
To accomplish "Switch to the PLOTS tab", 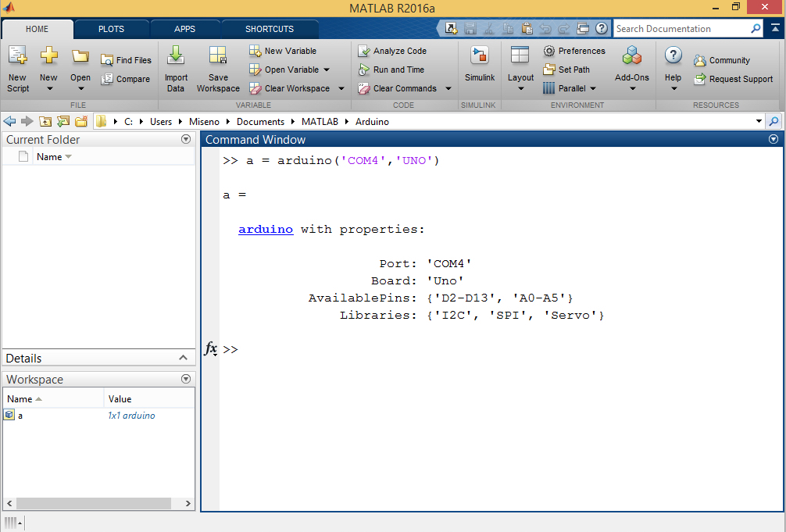I will click(111, 29).
